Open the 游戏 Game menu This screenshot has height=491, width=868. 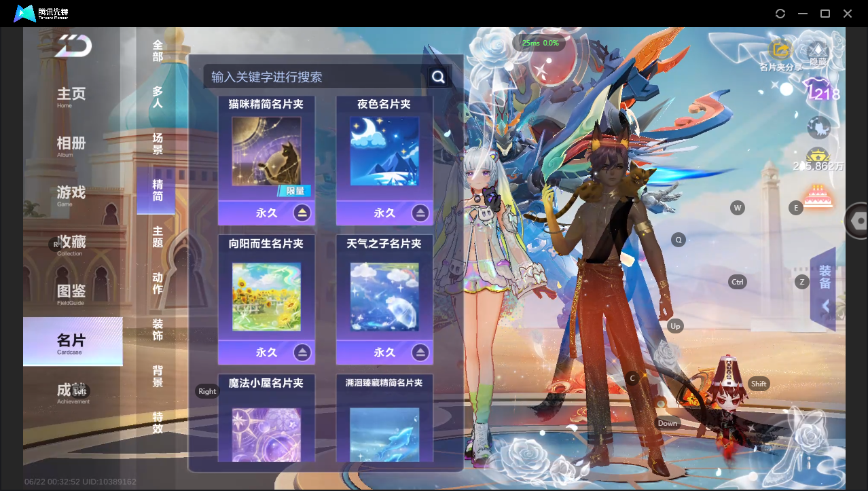click(71, 196)
